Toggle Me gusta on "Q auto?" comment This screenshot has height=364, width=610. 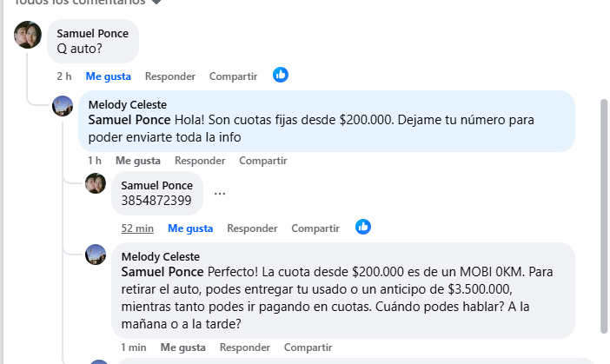[109, 76]
